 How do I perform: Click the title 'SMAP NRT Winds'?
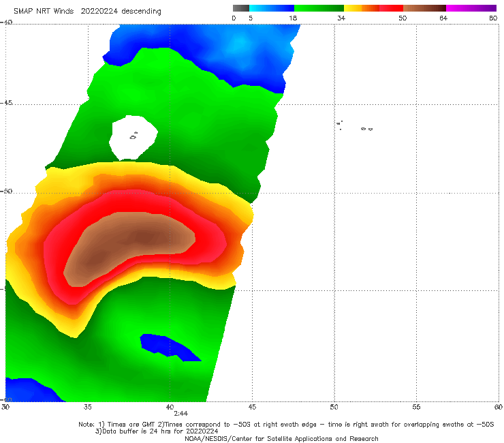pyautogui.click(x=44, y=11)
